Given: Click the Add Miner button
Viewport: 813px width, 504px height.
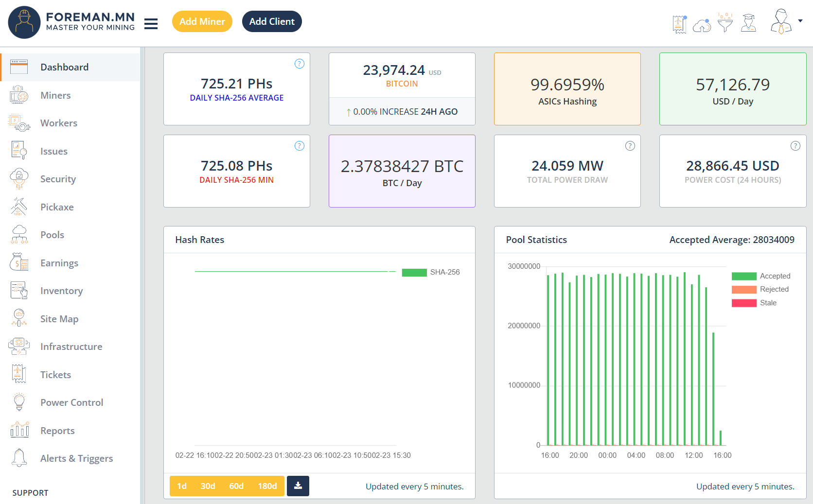Looking at the screenshot, I should pyautogui.click(x=202, y=21).
